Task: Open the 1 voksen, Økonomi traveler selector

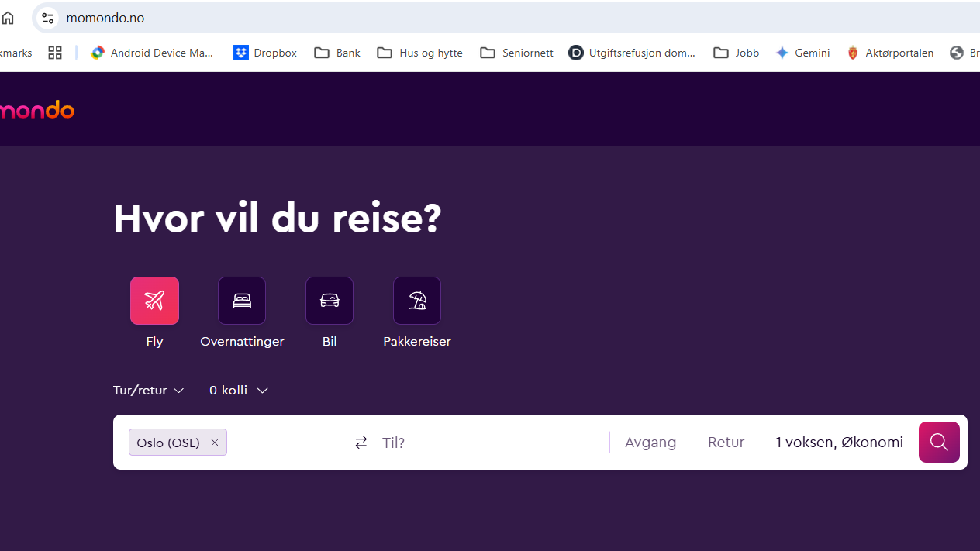Action: (839, 442)
